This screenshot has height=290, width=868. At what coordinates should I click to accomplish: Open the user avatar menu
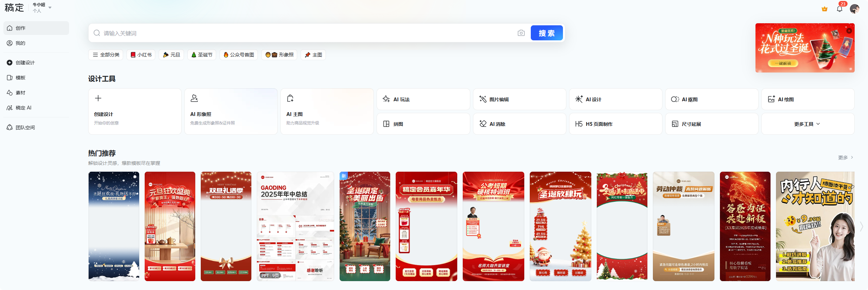(855, 9)
